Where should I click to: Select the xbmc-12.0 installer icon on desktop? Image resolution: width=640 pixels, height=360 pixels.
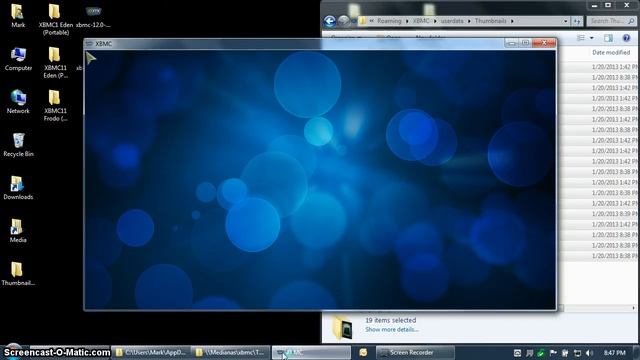pos(93,16)
